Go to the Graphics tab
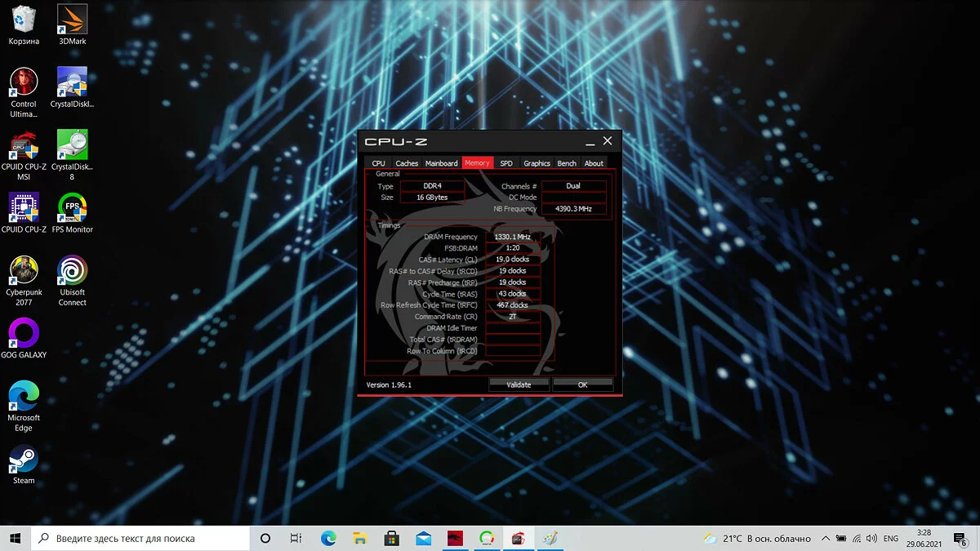The height and width of the screenshot is (551, 980). tap(537, 163)
